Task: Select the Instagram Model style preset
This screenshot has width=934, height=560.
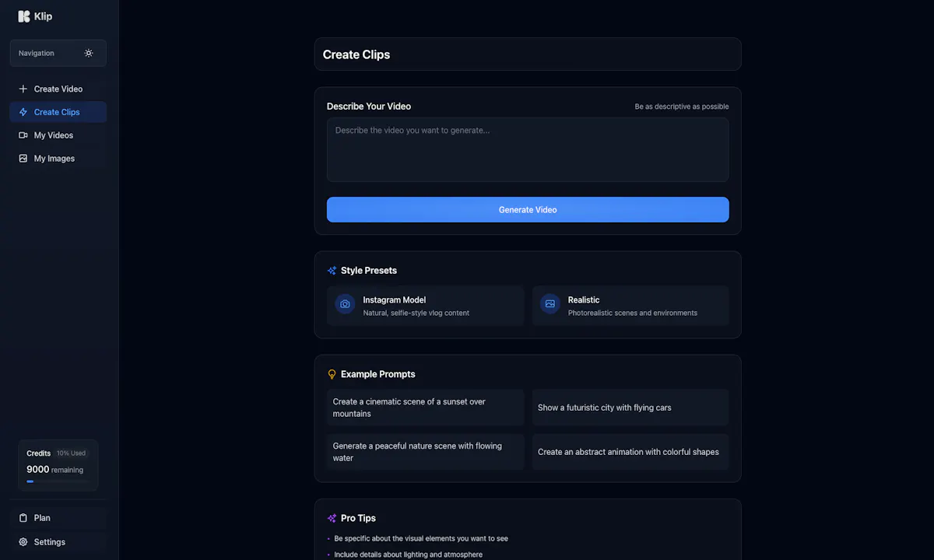Action: coord(426,306)
